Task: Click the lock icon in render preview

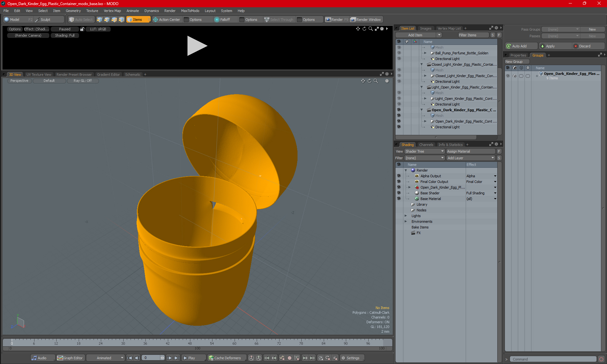Action: (x=82, y=29)
